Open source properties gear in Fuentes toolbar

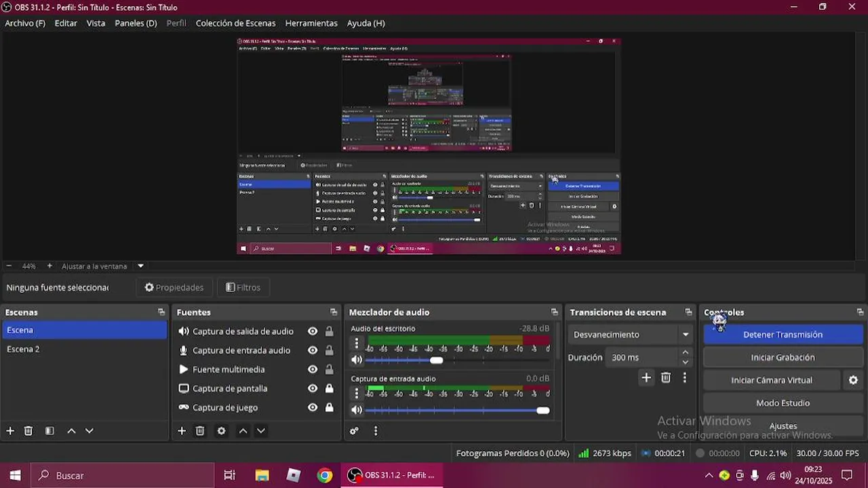[x=221, y=430]
